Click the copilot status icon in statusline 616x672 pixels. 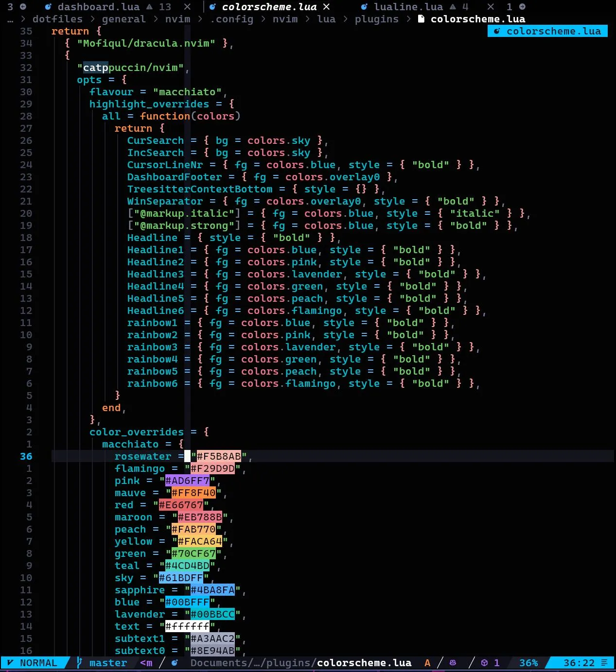453,663
